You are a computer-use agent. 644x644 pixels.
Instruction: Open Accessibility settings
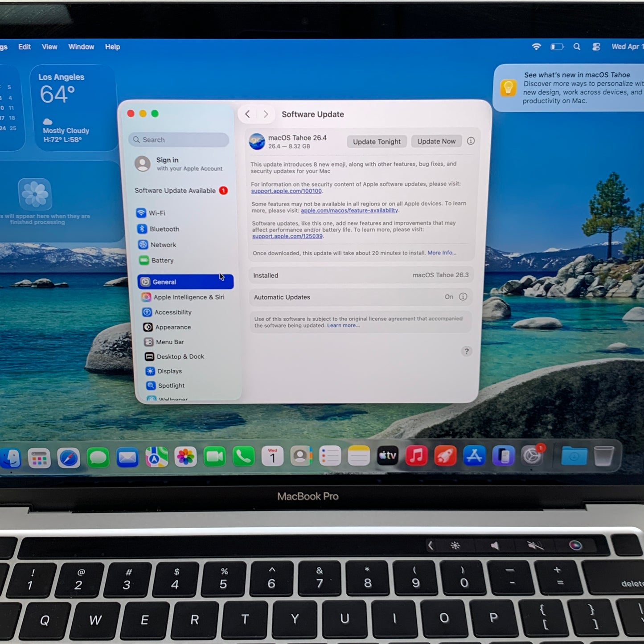[x=172, y=312]
